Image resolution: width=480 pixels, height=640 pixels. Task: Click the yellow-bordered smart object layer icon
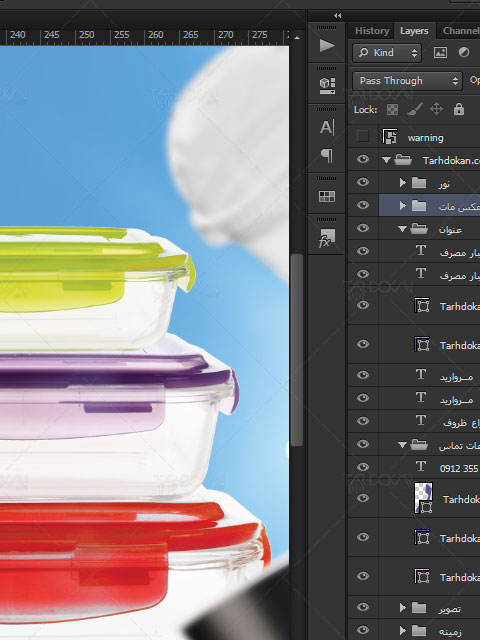coord(422,576)
